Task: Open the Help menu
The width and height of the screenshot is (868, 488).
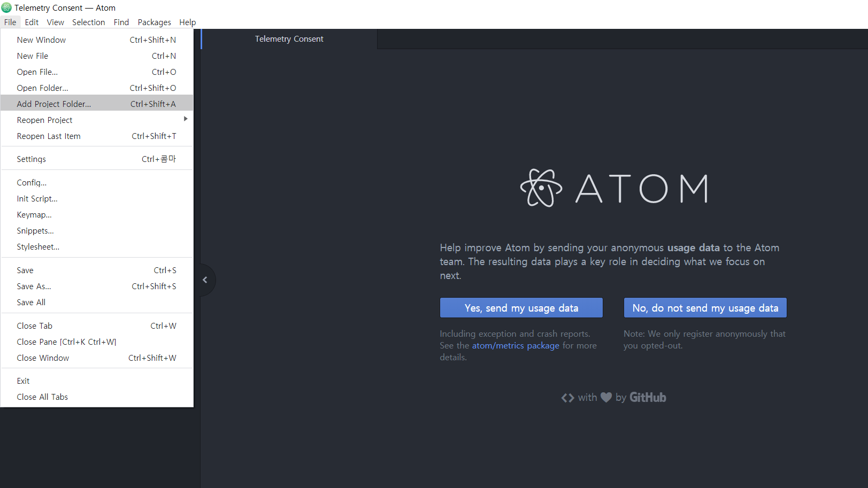Action: (188, 22)
